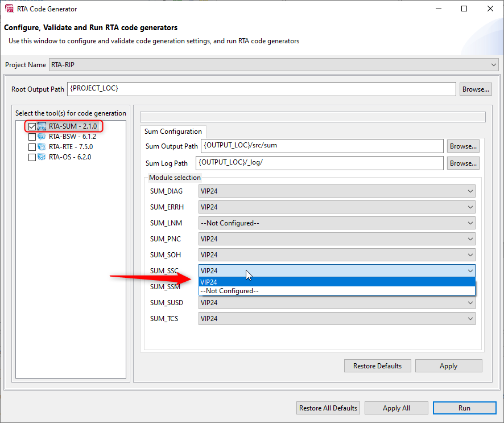504x423 pixels.
Task: Click the progress bar above Sum Configuration
Action: [x=313, y=117]
